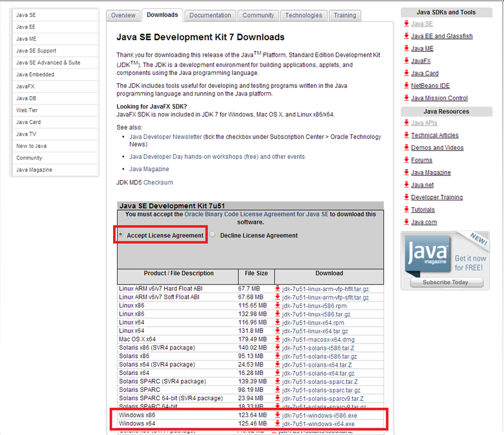Viewport: 504px width, 435px height.
Task: Download jdk-7u51-windows-x64.exe file link
Action: tap(318, 423)
